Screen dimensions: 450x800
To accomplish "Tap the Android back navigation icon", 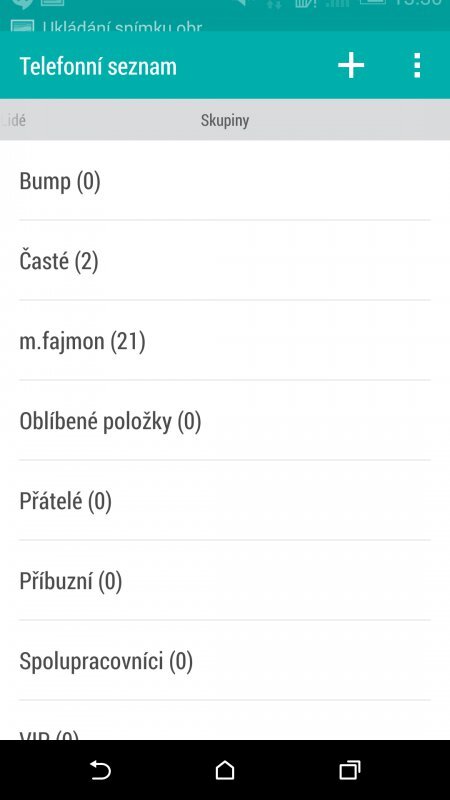I will pos(100,770).
